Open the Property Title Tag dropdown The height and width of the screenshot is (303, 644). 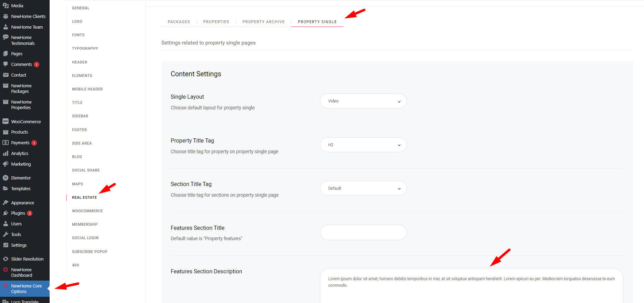coord(363,145)
